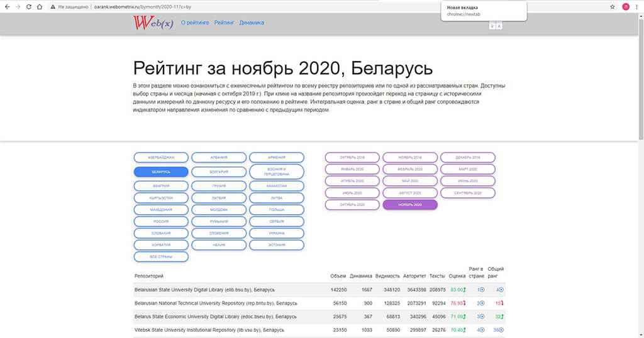Open the 'Рейтинг' navigation link
The image size is (644, 338).
[x=225, y=23]
